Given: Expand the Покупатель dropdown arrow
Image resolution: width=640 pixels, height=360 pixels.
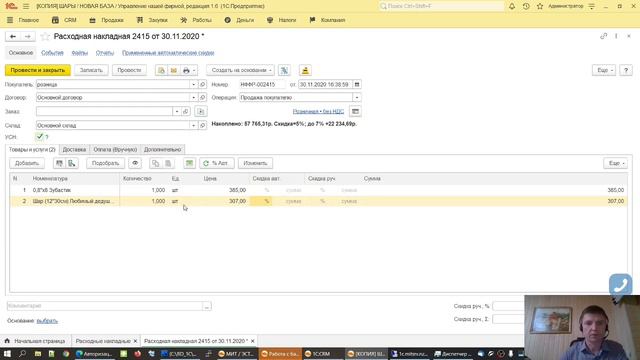Looking at the screenshot, I should 193,84.
